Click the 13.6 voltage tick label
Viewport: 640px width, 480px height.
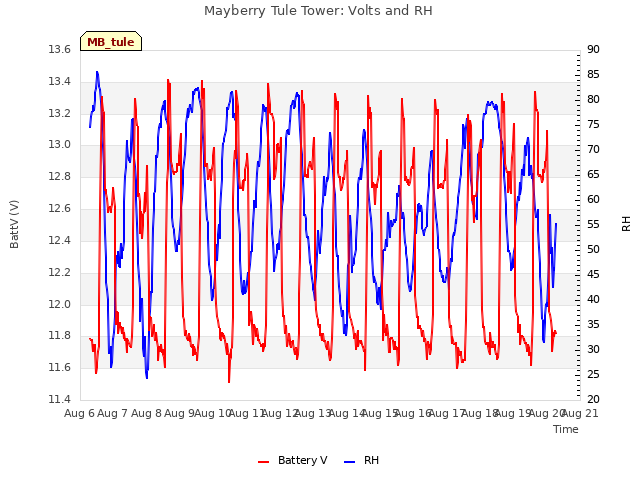(60, 49)
